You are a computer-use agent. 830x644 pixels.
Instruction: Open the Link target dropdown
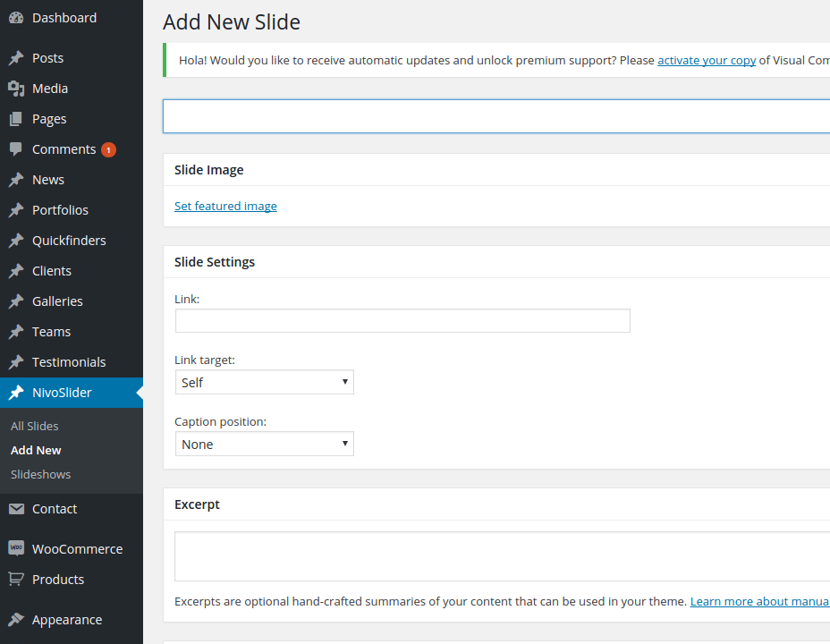[x=264, y=383]
